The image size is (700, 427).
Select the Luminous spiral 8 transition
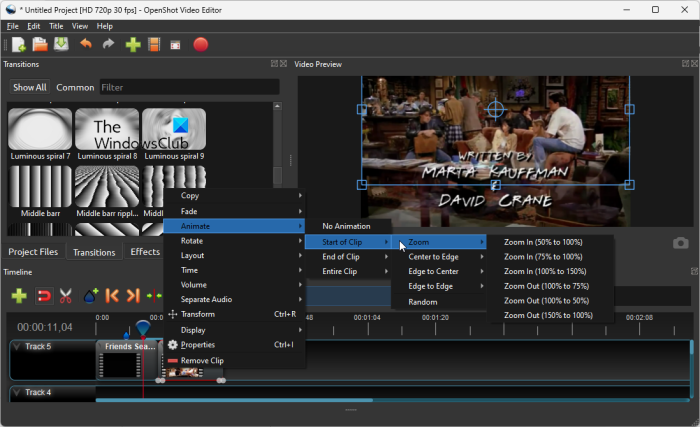(x=107, y=134)
